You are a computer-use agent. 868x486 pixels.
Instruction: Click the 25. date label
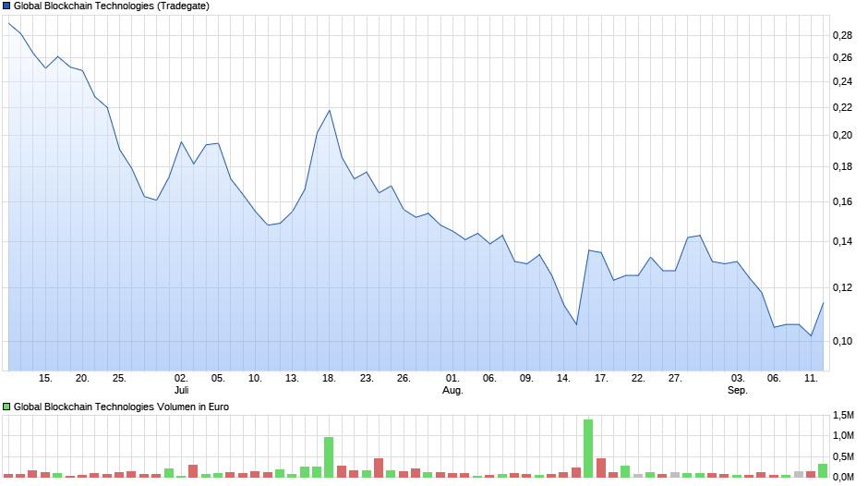(119, 379)
